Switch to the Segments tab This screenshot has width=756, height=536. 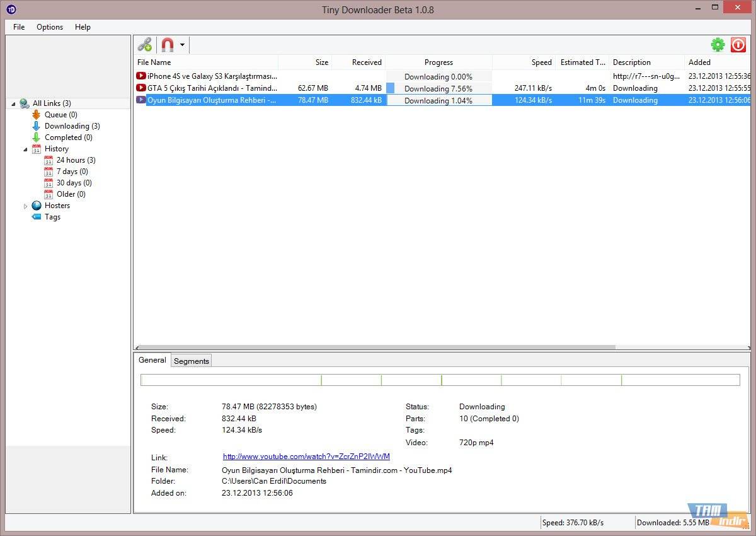tap(191, 361)
